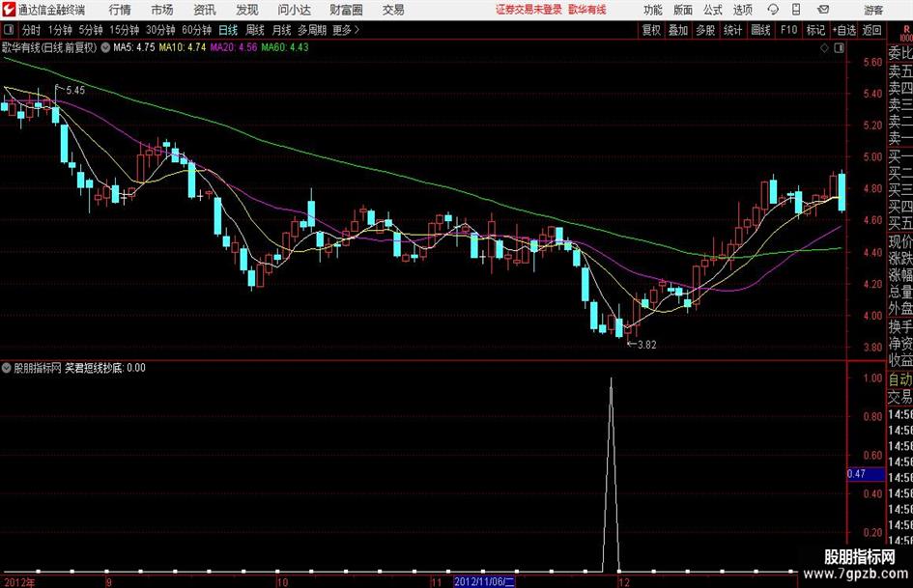The height and width of the screenshot is (588, 913).
Task: Open the 交易 menu
Action: [x=393, y=10]
